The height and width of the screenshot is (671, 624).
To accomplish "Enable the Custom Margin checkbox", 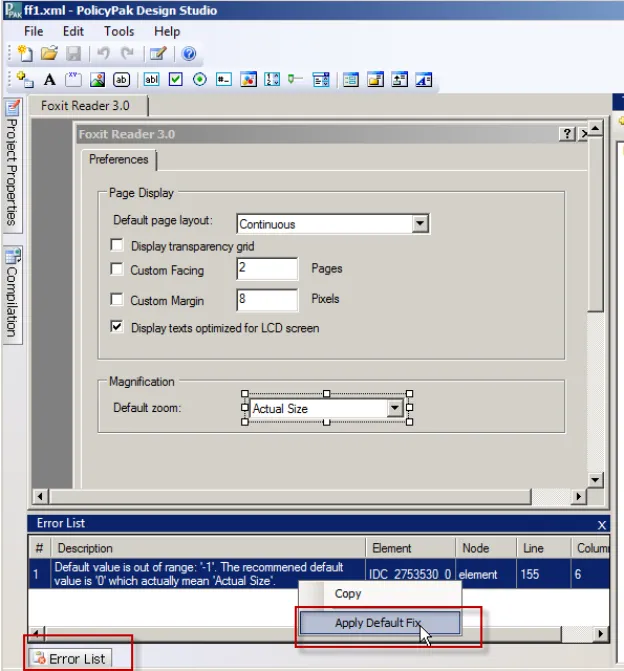I will click(116, 299).
